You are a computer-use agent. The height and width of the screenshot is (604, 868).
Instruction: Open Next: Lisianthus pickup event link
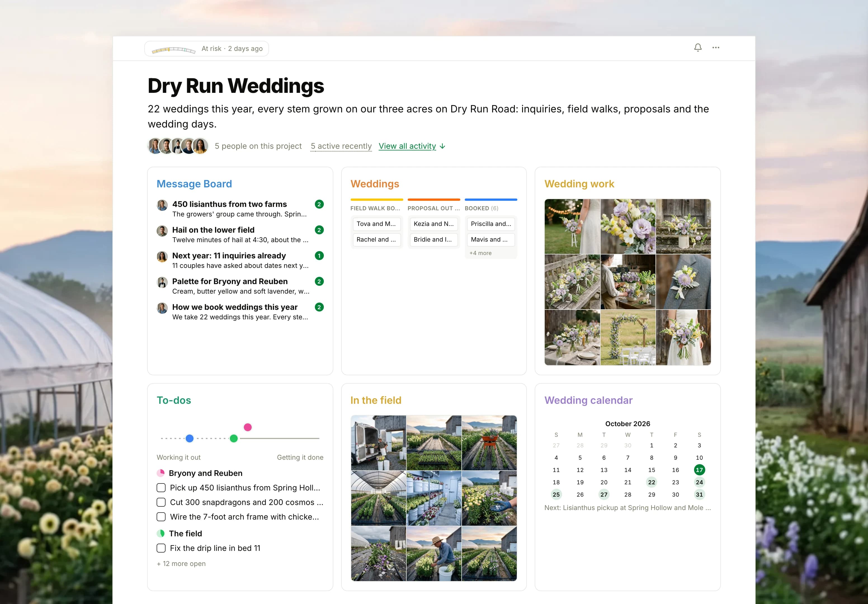click(628, 508)
